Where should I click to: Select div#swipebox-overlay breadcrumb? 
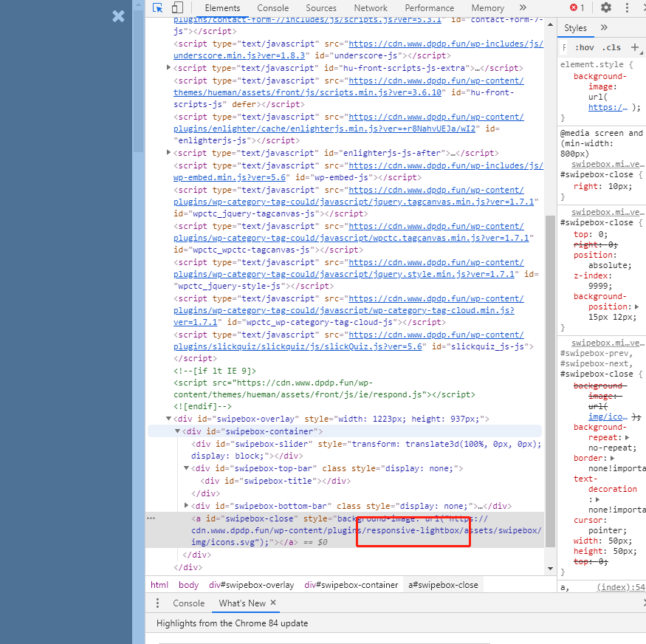[x=251, y=585]
